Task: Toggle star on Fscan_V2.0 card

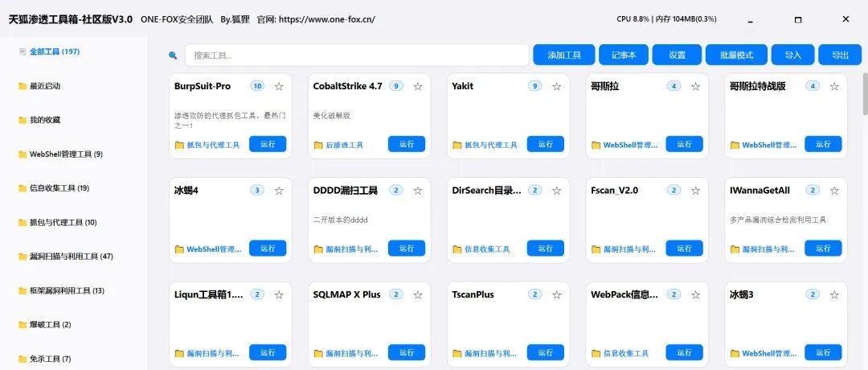Action: 696,191
